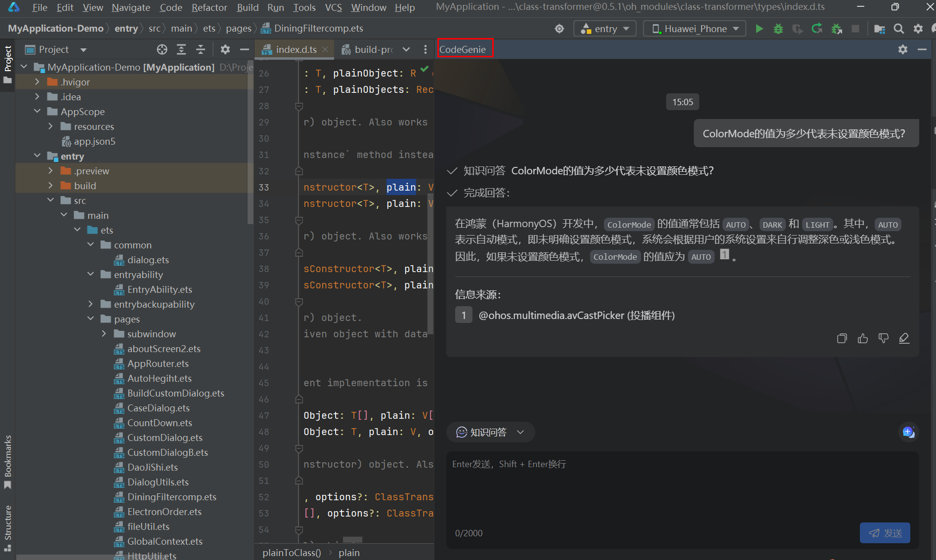Image resolution: width=936 pixels, height=560 pixels.
Task: Collapse all in Project panel
Action: click(x=201, y=49)
